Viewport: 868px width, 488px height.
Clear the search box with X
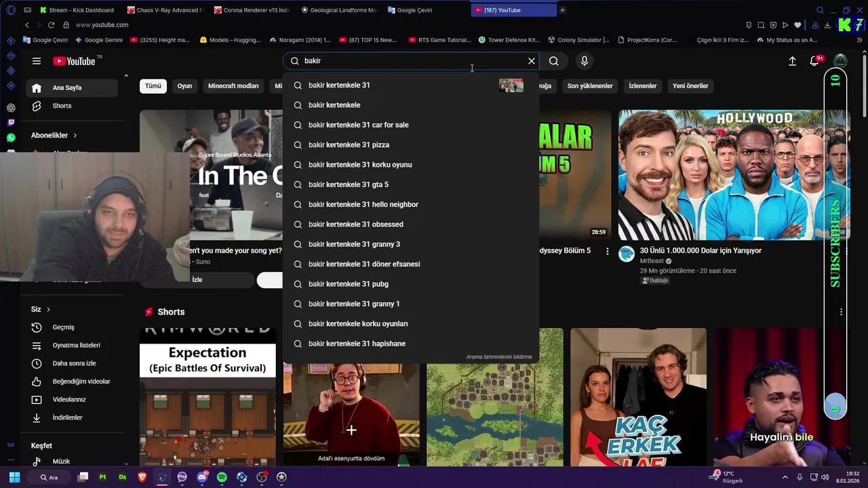click(x=532, y=61)
